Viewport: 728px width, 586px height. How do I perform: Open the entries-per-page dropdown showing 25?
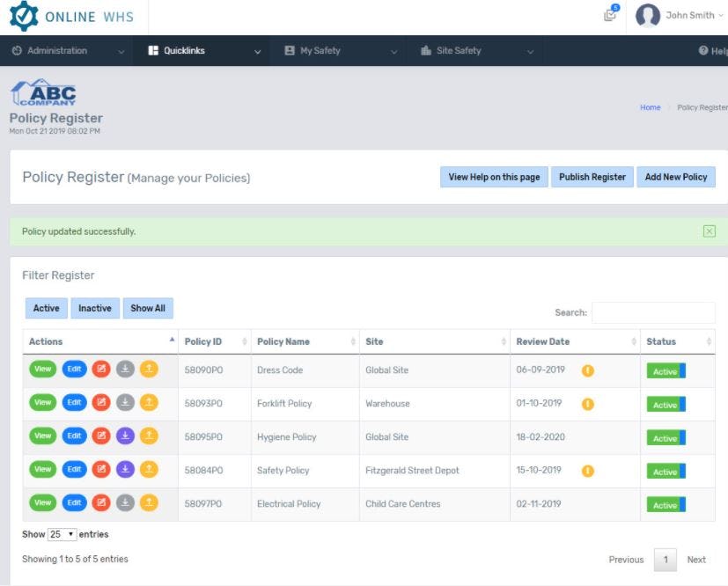coord(63,533)
